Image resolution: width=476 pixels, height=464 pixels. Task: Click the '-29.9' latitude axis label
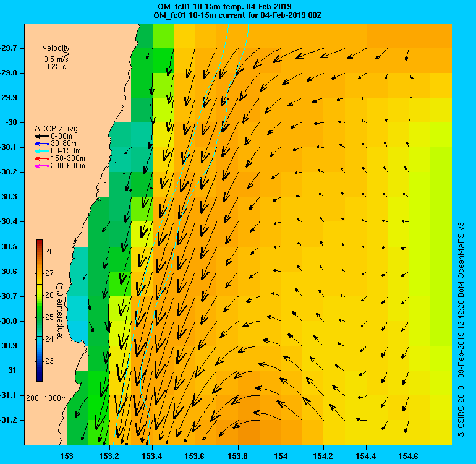tap(8, 98)
